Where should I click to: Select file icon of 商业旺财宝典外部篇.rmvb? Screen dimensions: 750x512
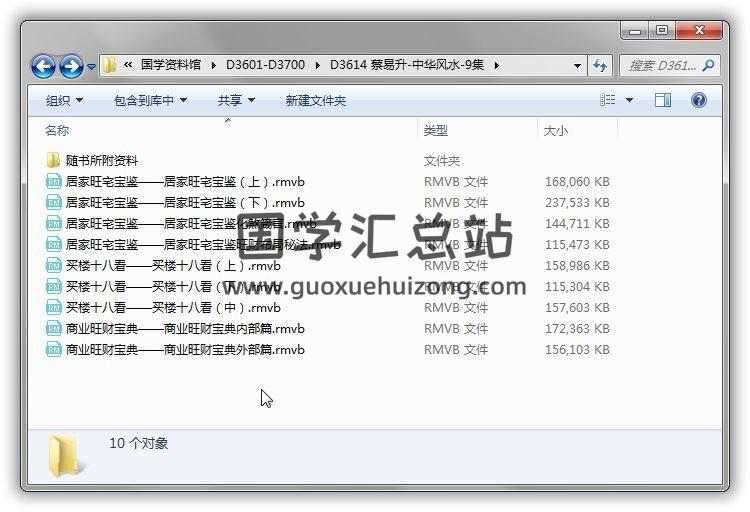(54, 350)
